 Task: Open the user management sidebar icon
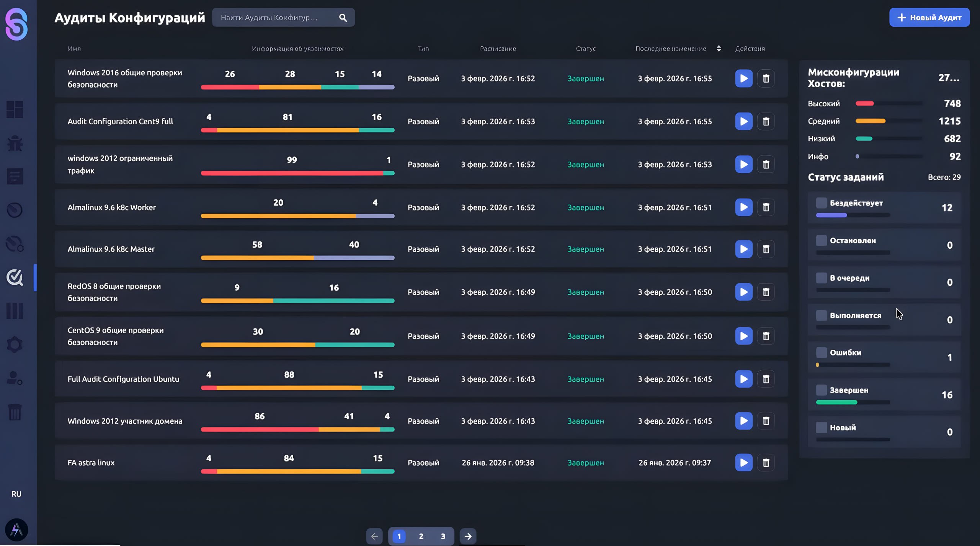point(15,378)
